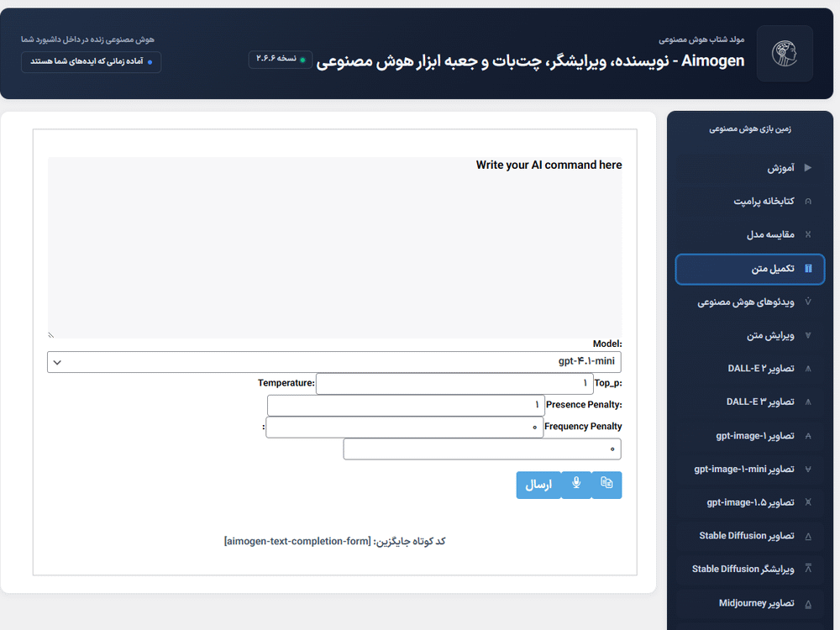Click the تصاویر Stable Diffusion sidebar icon

pos(809,536)
